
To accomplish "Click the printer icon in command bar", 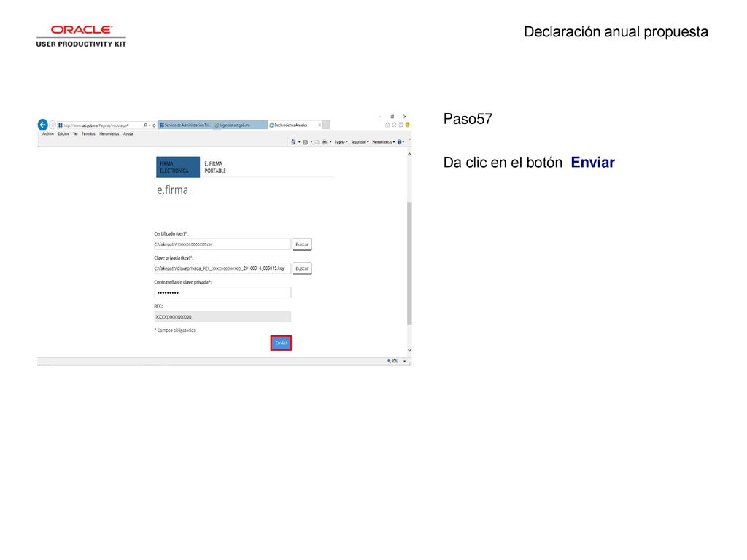I will (325, 142).
